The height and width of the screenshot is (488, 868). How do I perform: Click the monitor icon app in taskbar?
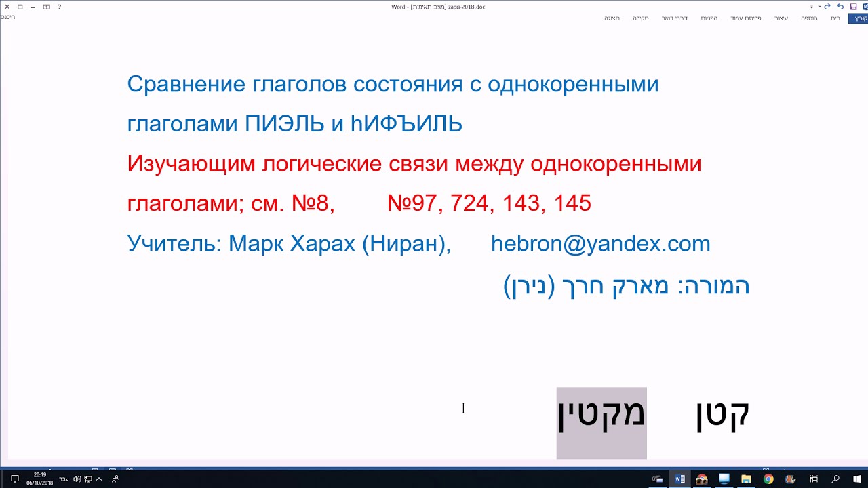pyautogui.click(x=724, y=479)
